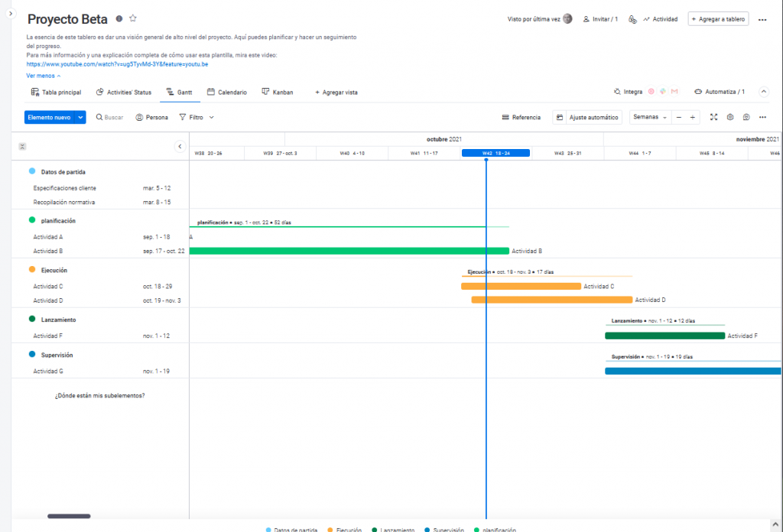Switch to the Kanban tab
Viewport: 783px width, 532px height.
[x=277, y=92]
